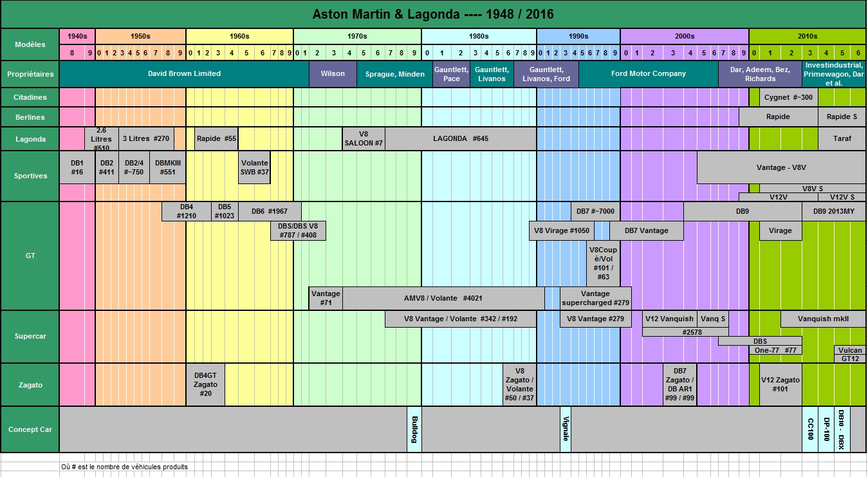Select the '1940s' decade header

click(77, 37)
